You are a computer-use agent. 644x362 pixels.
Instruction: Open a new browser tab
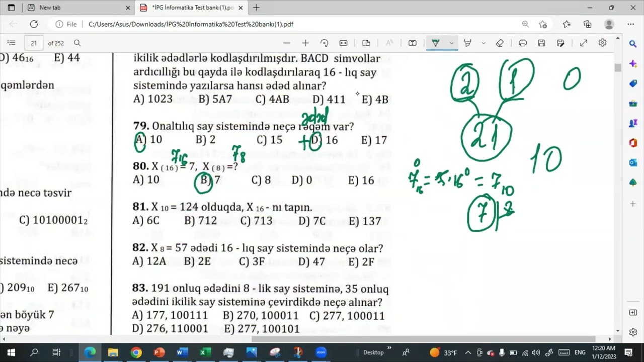pyautogui.click(x=257, y=8)
